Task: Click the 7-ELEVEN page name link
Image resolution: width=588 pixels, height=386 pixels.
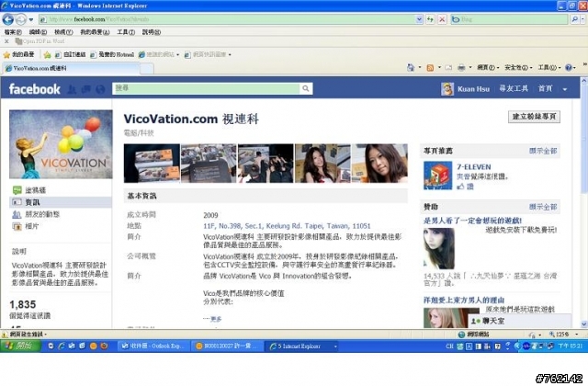Action: tap(474, 167)
